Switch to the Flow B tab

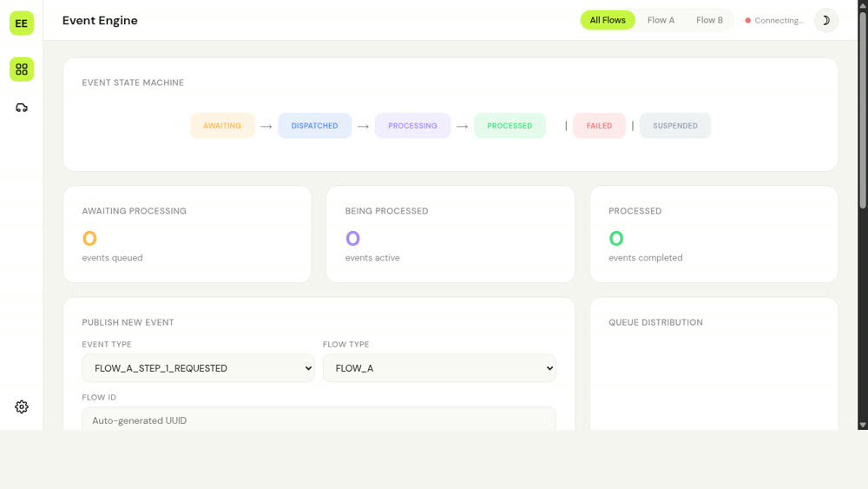pyautogui.click(x=709, y=20)
